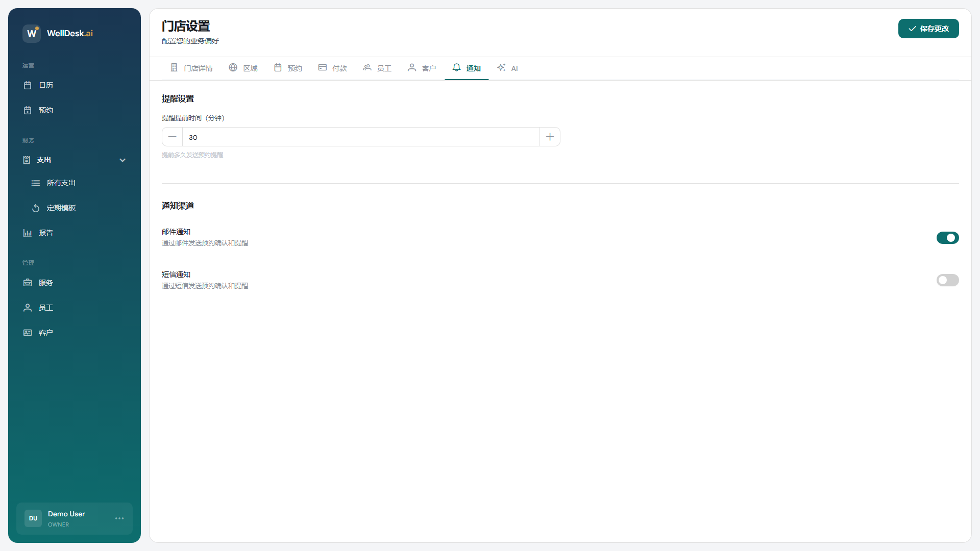Open 所有支出 list item
This screenshot has height=551, width=980.
[x=61, y=183]
